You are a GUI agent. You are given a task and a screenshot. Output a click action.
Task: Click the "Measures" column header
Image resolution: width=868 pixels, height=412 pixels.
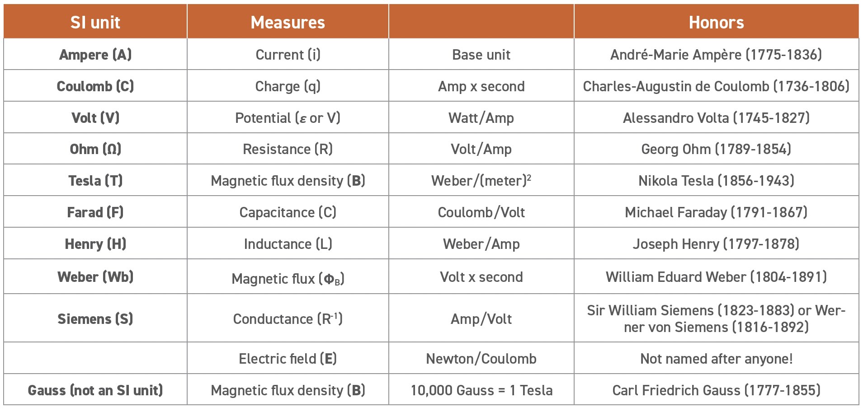(288, 22)
